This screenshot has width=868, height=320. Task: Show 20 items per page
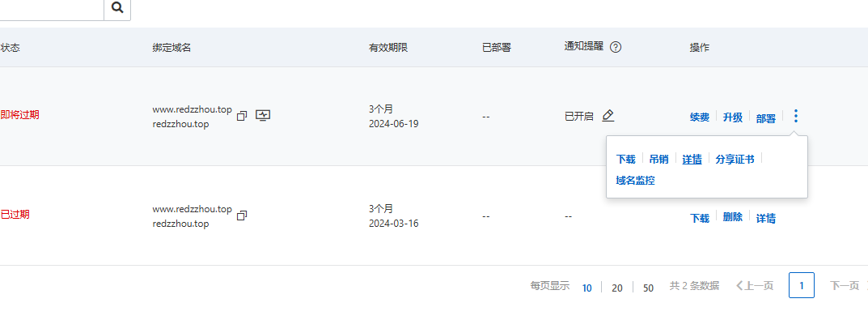point(616,288)
